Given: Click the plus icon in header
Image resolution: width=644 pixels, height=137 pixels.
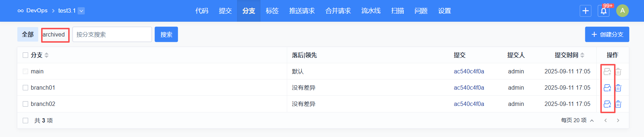Looking at the screenshot, I should pos(586,11).
